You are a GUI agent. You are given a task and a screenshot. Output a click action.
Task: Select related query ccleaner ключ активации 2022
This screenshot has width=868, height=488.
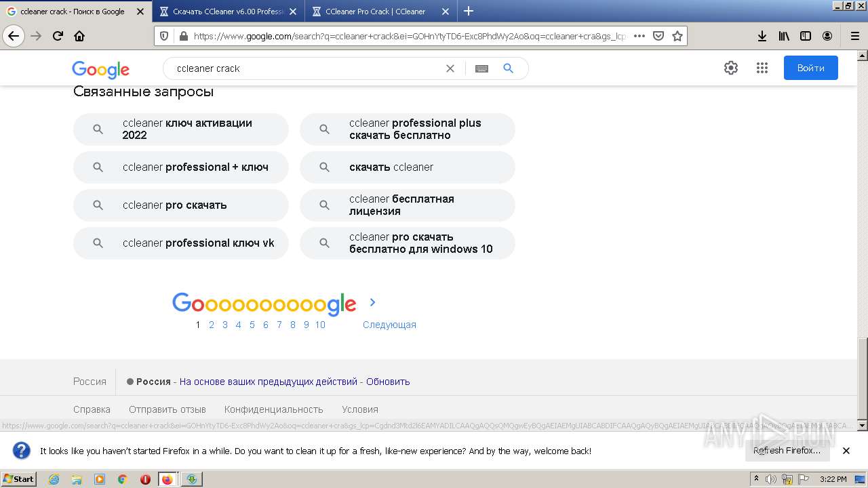click(181, 129)
